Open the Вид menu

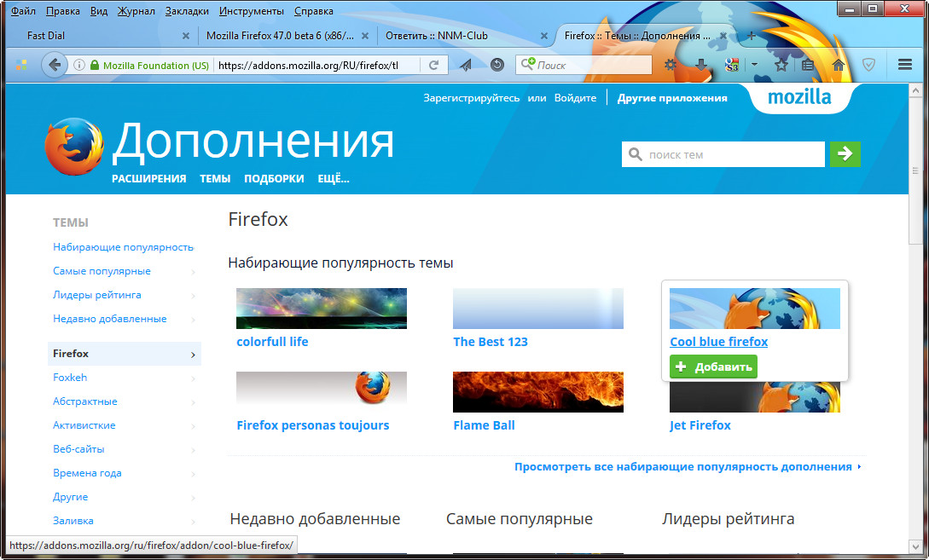(x=99, y=11)
